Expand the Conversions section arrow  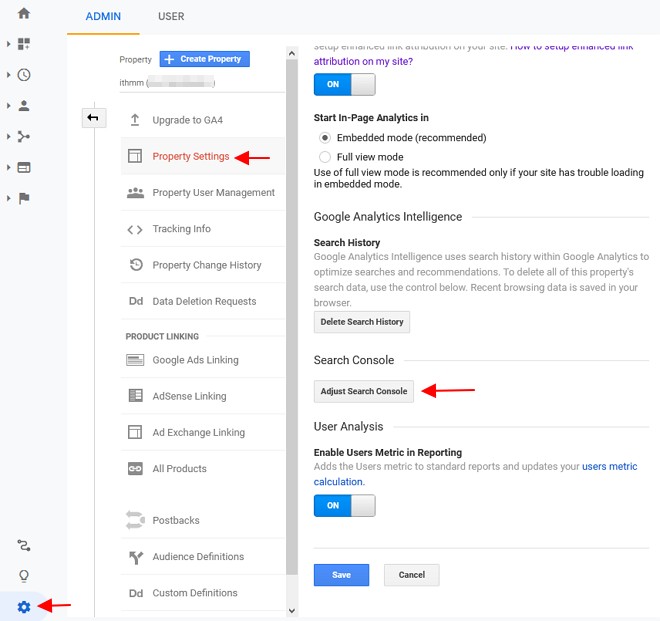tap(8, 198)
